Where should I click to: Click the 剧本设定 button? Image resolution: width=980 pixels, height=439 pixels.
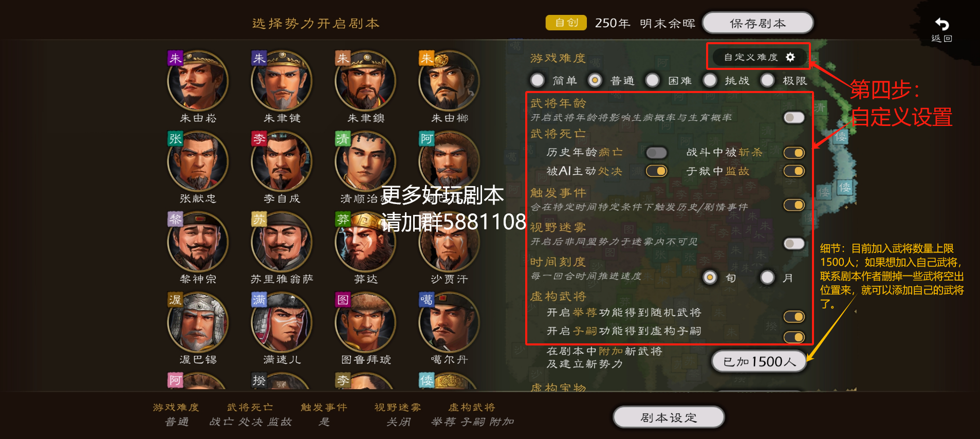coord(669,417)
